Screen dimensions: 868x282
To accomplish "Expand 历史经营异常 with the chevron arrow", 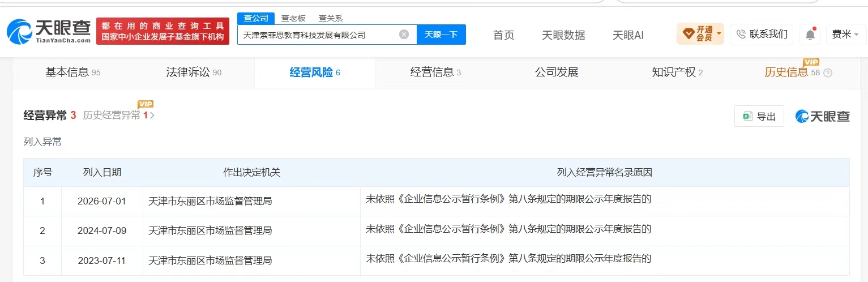I will [x=152, y=116].
